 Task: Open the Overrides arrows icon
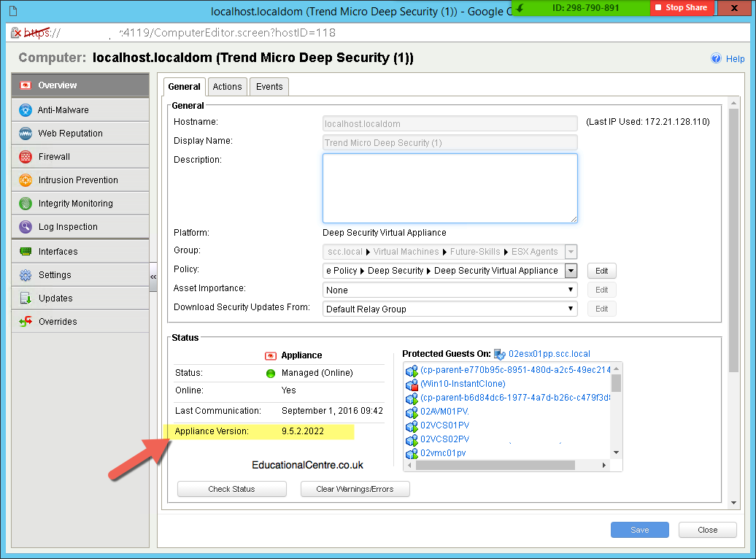coord(26,321)
